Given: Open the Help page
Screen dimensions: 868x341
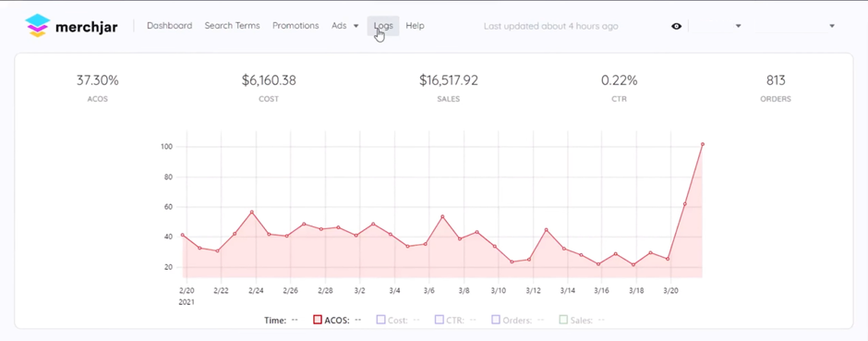Looking at the screenshot, I should point(416,26).
